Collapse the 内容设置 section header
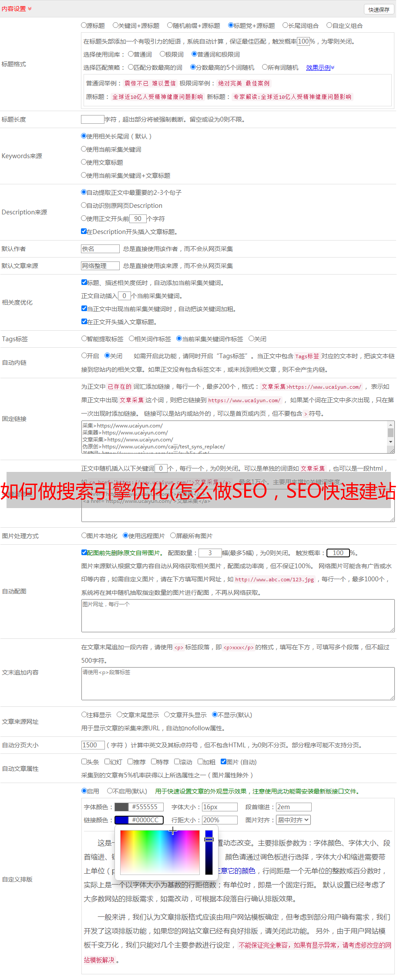The height and width of the screenshot is (980, 397). [x=17, y=9]
